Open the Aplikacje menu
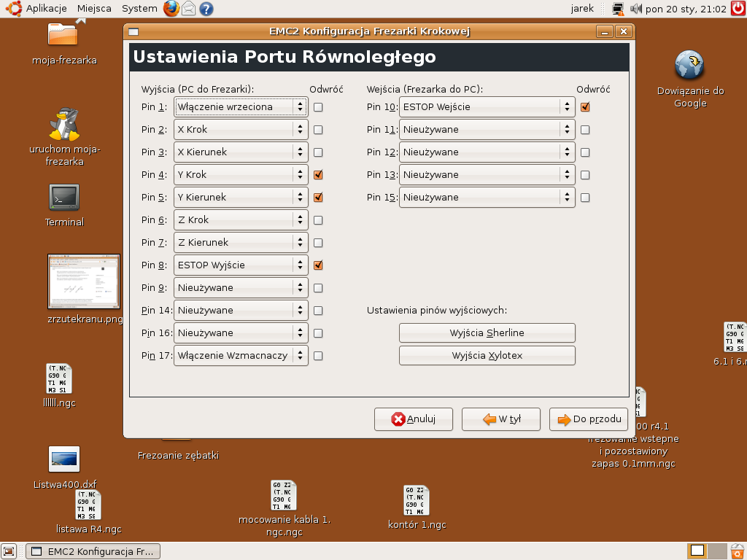 tap(46, 9)
